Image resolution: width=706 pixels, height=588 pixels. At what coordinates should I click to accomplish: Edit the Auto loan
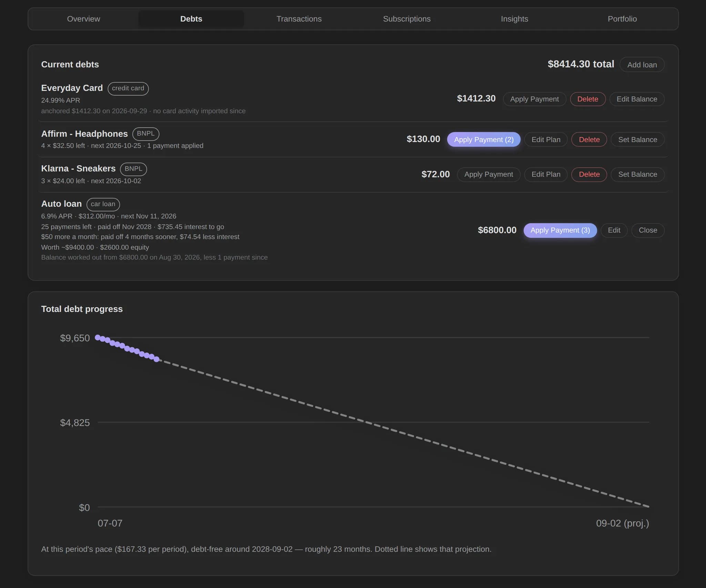[x=614, y=230]
